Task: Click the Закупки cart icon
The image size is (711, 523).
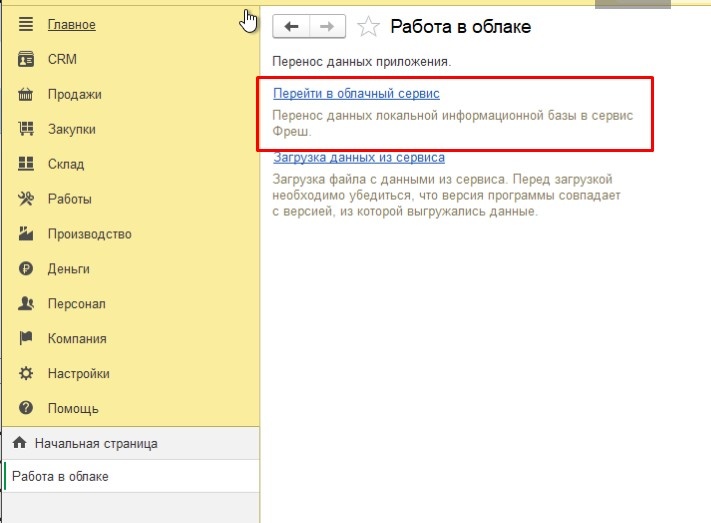Action: pos(26,129)
